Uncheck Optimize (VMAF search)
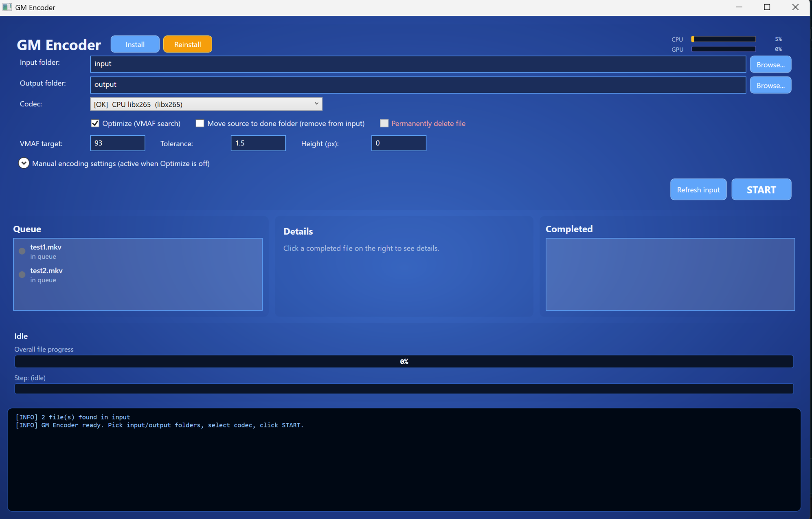The width and height of the screenshot is (812, 519). click(x=95, y=123)
